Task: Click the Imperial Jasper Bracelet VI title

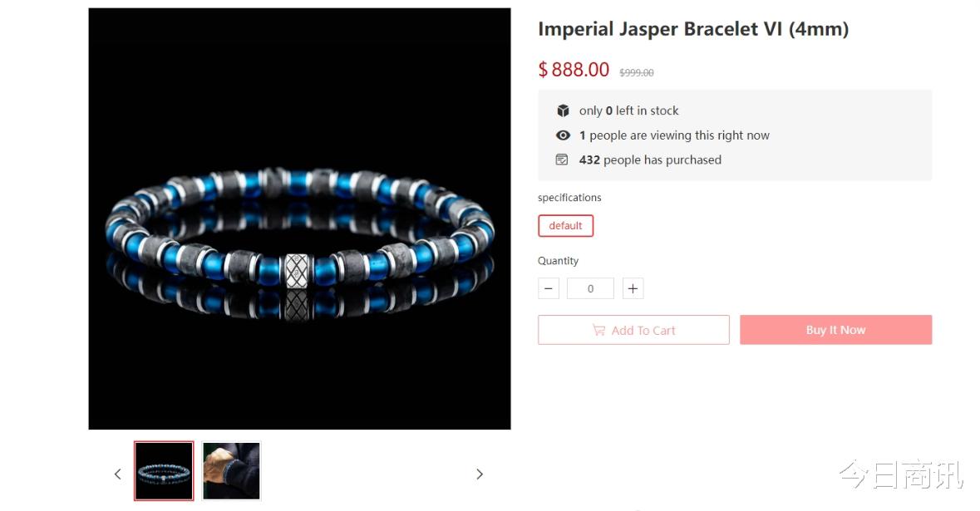Action: point(693,29)
